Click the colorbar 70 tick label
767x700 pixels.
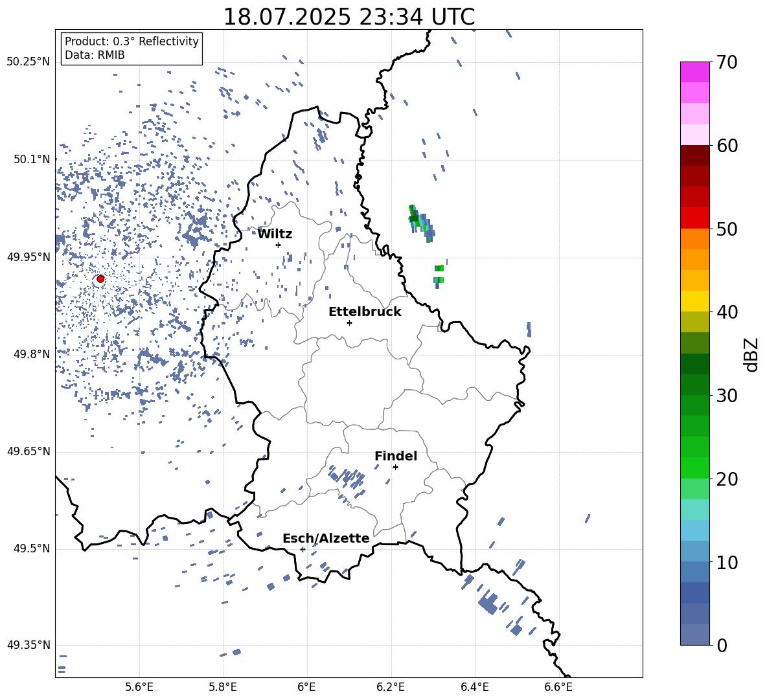pos(727,62)
